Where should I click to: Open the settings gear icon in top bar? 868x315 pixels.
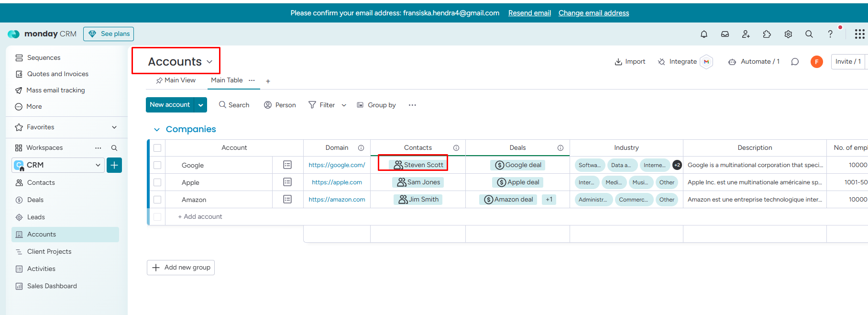[x=788, y=34]
